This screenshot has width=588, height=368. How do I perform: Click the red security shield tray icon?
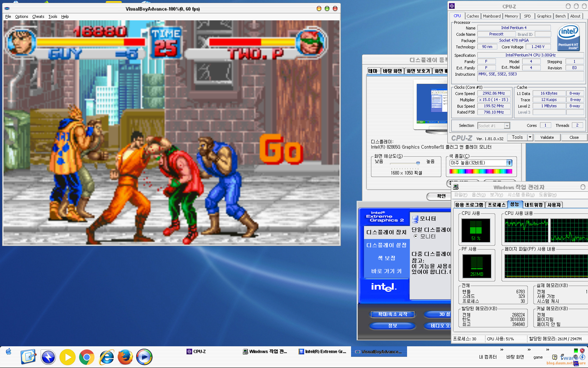pos(582,350)
